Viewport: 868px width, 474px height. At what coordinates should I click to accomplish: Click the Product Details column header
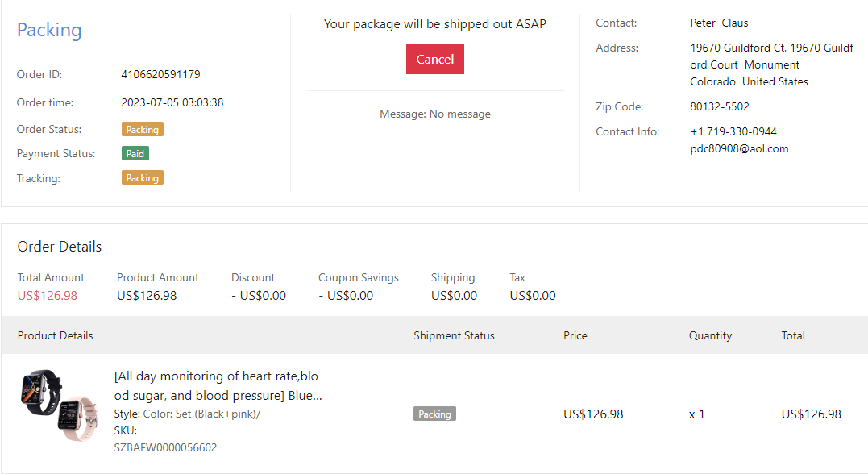(55, 335)
